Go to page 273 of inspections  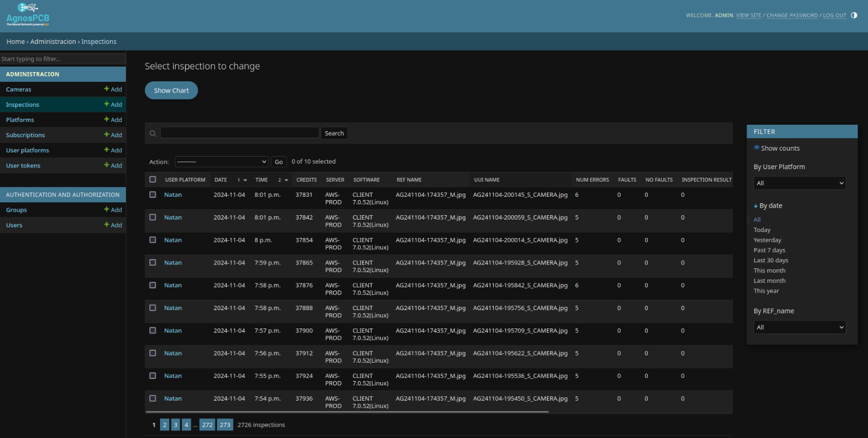pos(225,425)
